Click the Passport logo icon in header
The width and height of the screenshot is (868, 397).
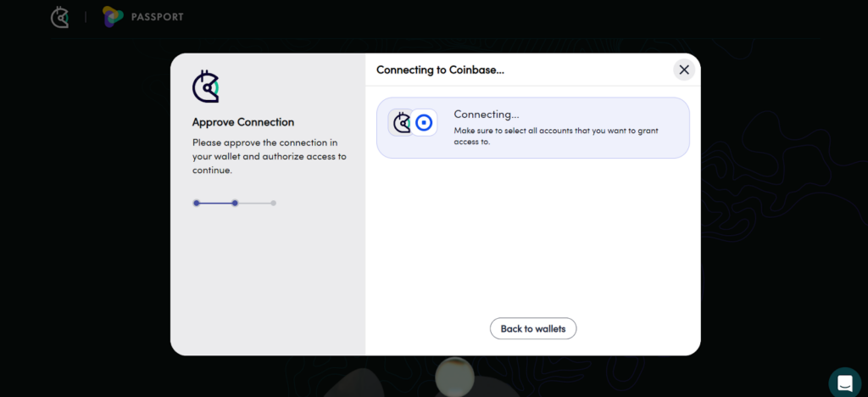coord(113,17)
